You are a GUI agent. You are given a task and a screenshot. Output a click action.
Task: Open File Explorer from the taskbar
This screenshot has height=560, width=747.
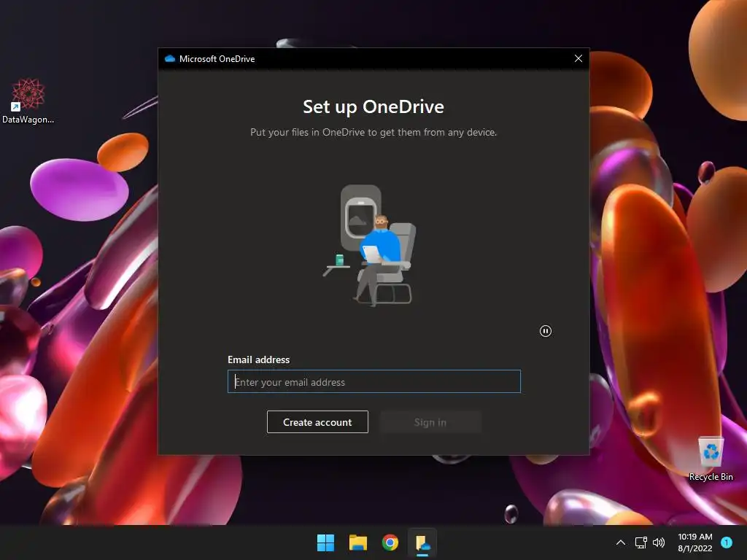click(x=357, y=542)
